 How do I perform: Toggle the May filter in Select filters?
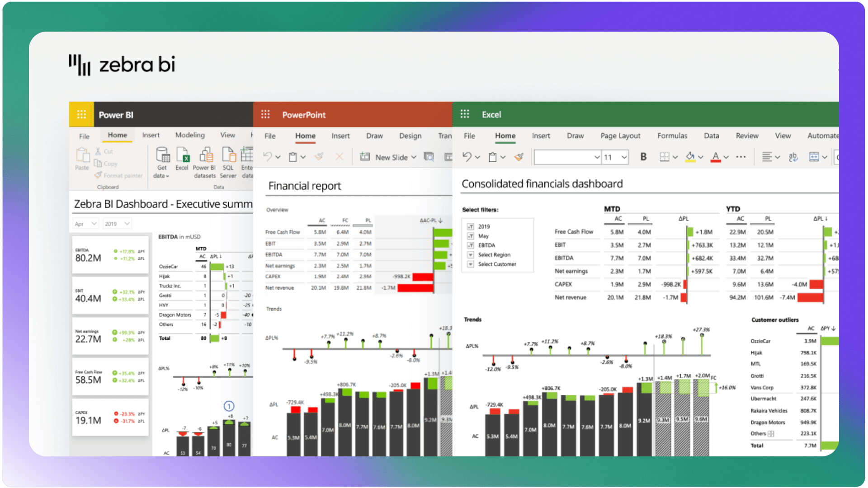(x=470, y=236)
